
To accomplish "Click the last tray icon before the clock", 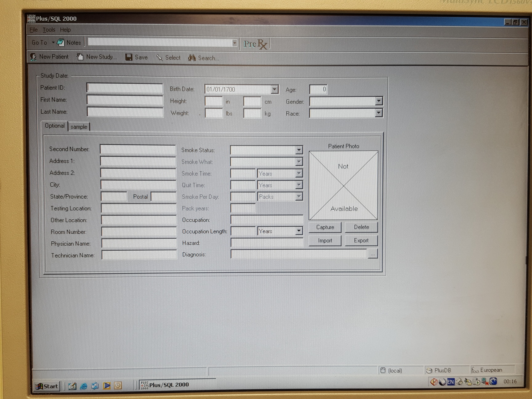I will pos(493,381).
